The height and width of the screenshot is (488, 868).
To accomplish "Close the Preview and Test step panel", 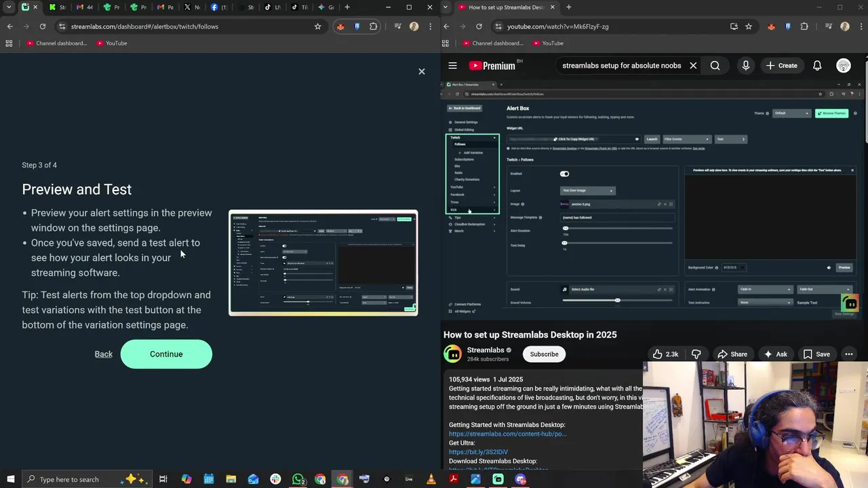I will (x=421, y=71).
